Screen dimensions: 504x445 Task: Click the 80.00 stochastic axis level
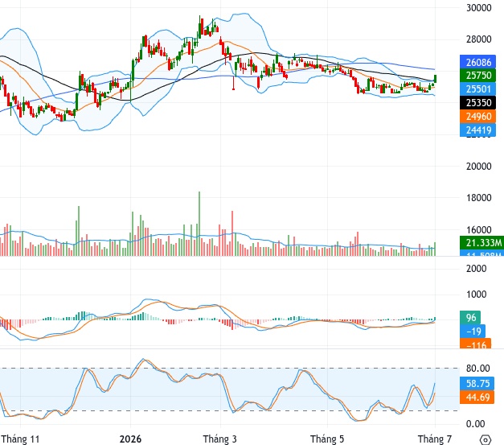478,368
